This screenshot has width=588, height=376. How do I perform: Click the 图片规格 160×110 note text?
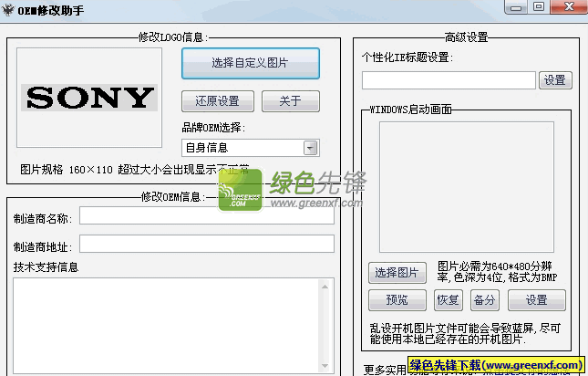[134, 170]
